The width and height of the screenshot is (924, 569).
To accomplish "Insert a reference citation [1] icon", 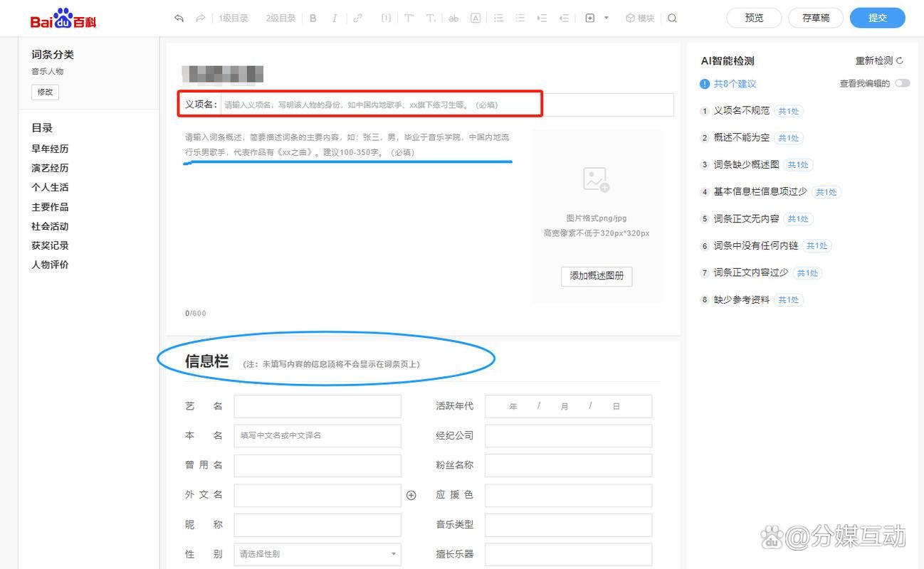I will pos(386,18).
